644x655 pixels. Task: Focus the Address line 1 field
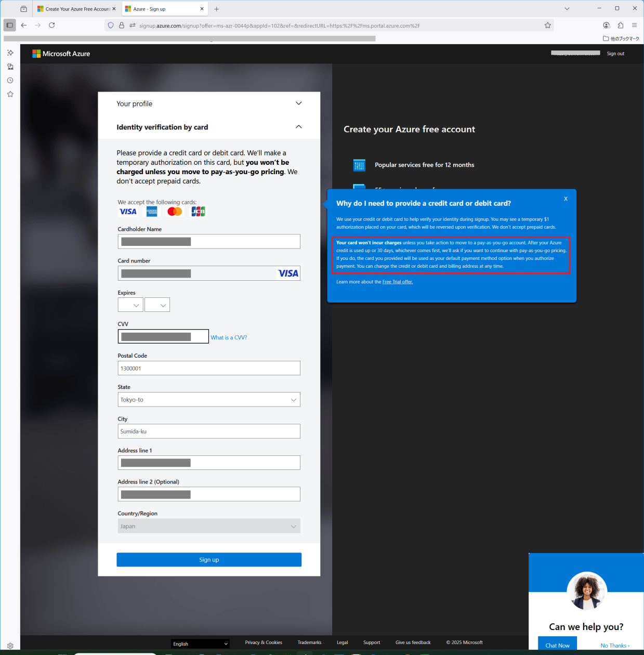209,463
